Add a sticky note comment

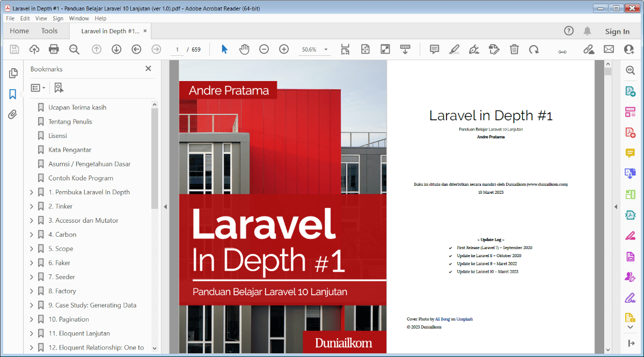[435, 49]
